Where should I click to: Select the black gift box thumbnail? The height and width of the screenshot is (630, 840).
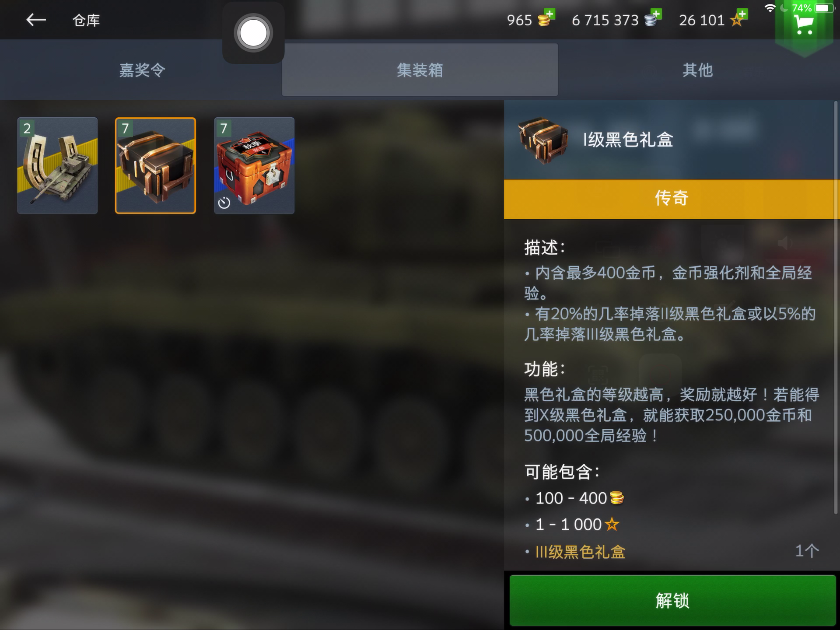[x=155, y=166]
